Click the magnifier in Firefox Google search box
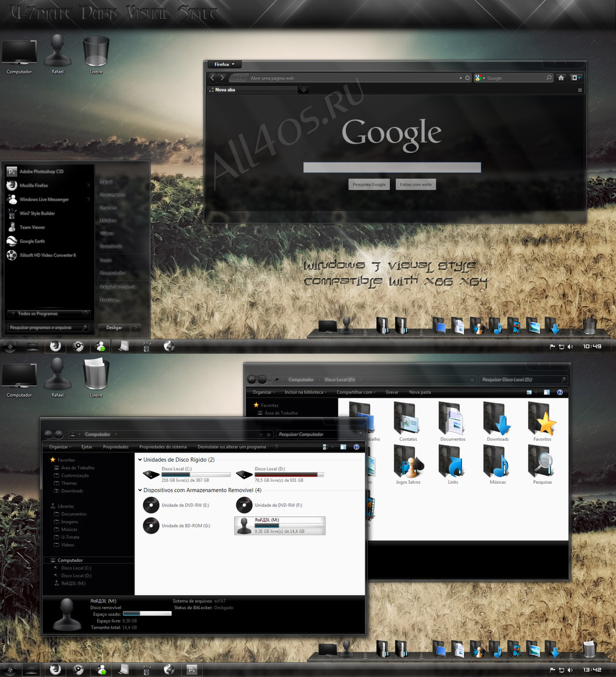This screenshot has height=677, width=616. point(549,78)
